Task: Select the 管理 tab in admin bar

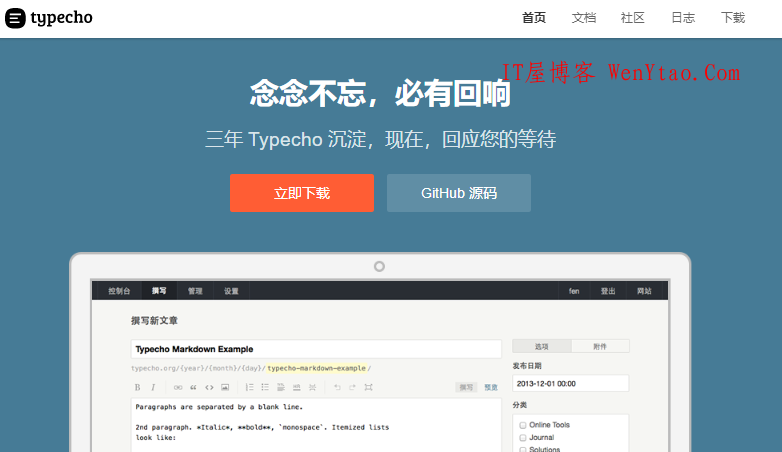Action: pos(195,291)
